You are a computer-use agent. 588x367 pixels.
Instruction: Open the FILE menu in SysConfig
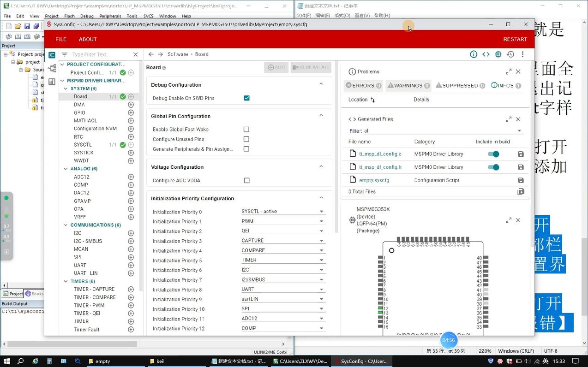[61, 39]
